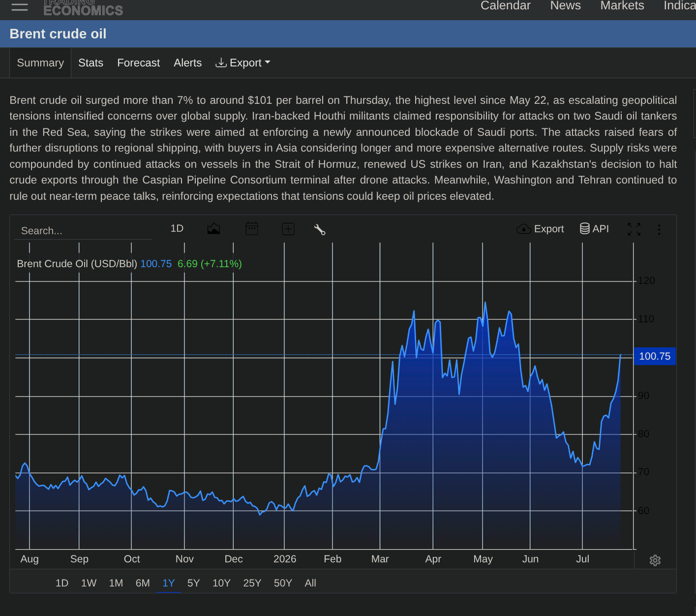
Task: Choose the All time range
Action: point(310,583)
